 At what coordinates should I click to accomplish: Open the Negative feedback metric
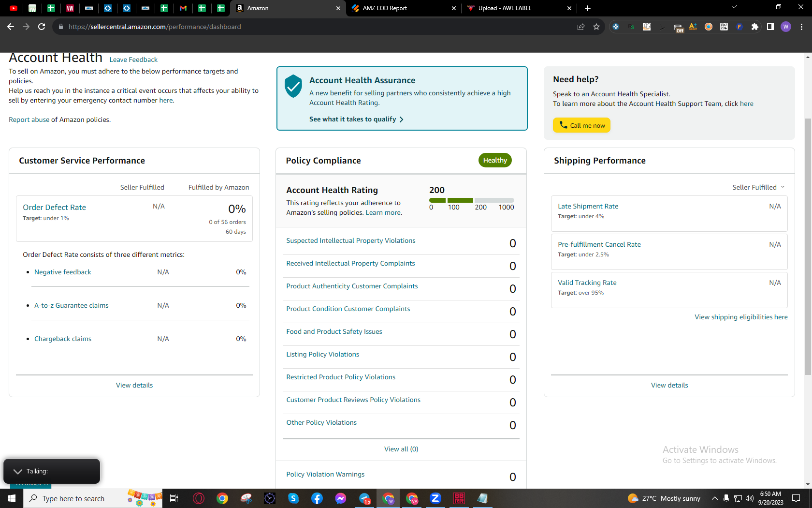(63, 272)
